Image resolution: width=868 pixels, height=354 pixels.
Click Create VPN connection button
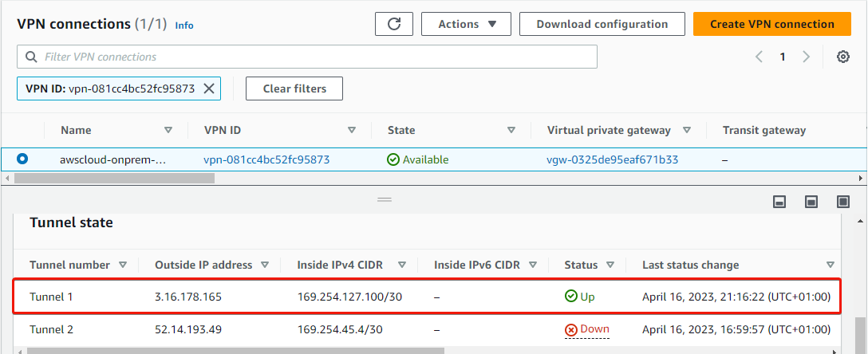point(772,25)
